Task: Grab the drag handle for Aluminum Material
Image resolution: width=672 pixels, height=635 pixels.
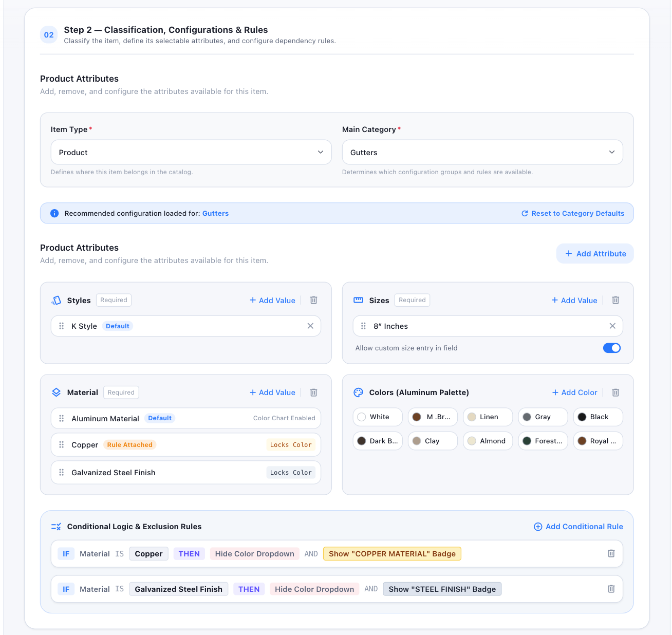Action: pyautogui.click(x=61, y=418)
